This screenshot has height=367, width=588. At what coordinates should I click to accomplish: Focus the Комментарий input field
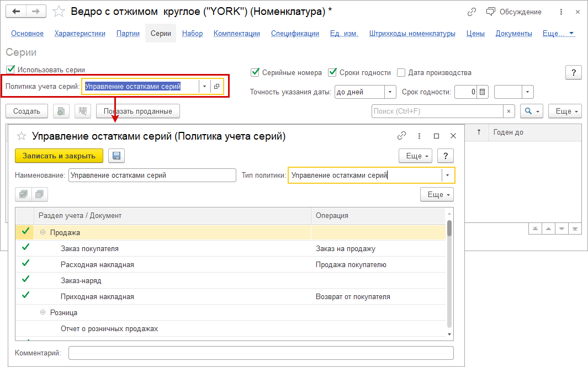261,353
